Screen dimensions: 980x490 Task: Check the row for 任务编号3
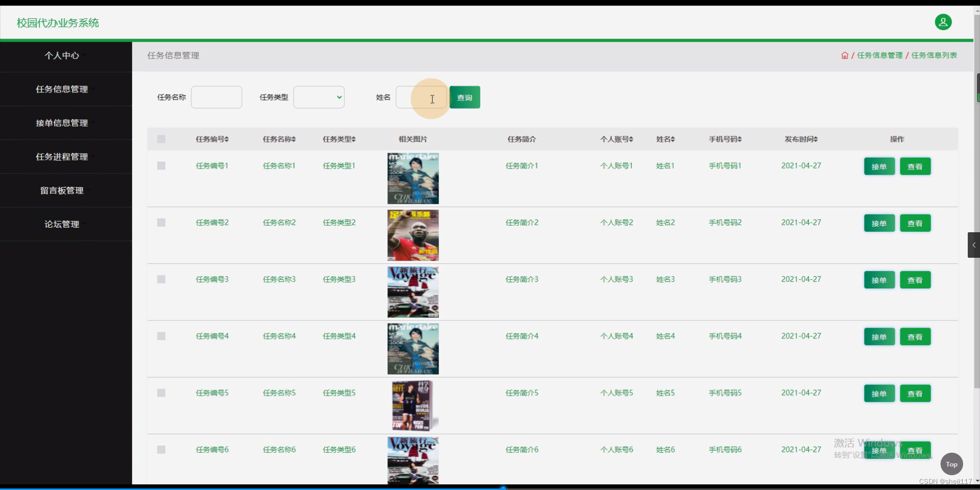point(161,279)
